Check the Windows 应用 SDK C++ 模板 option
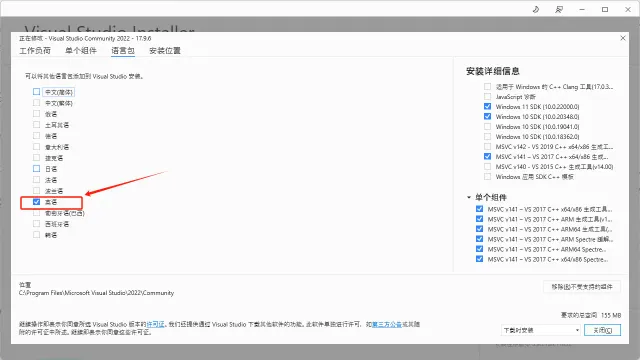This screenshot has height=360, width=640. (x=487, y=177)
